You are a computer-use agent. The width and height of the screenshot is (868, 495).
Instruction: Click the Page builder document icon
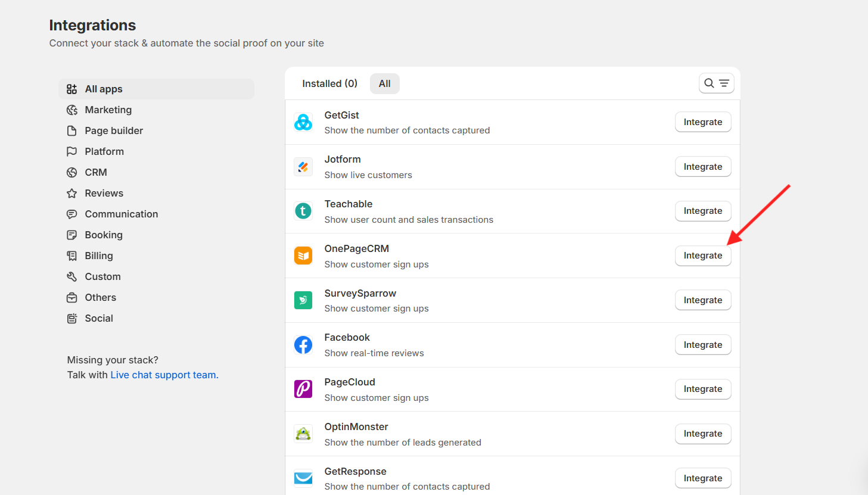pyautogui.click(x=72, y=131)
